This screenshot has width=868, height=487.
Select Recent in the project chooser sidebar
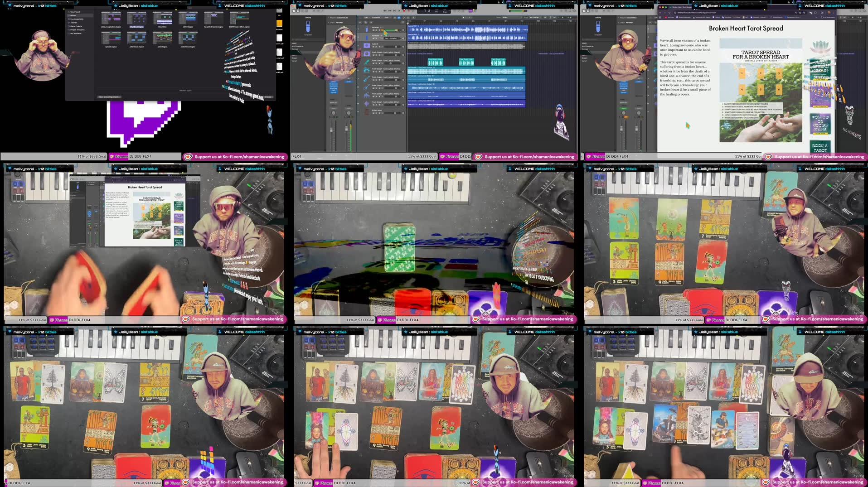73,15
